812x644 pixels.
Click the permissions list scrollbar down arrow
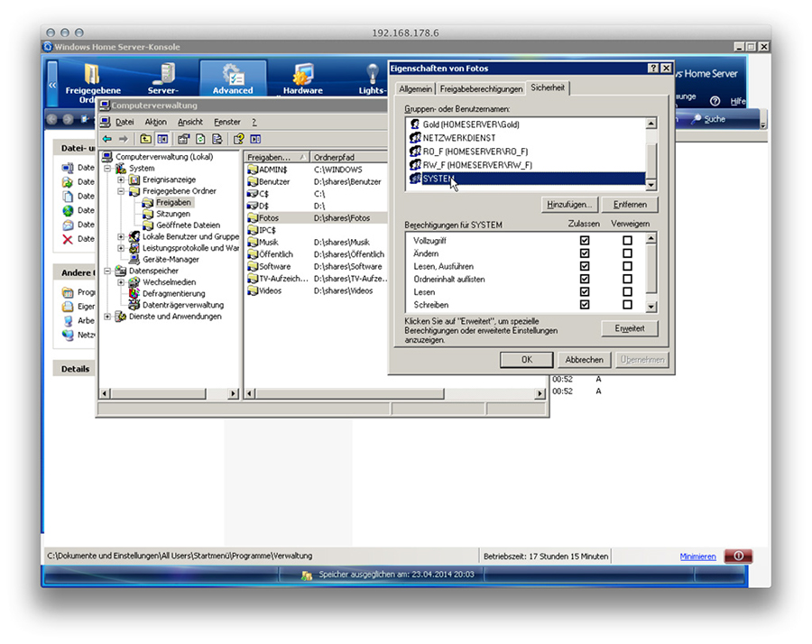pos(651,307)
